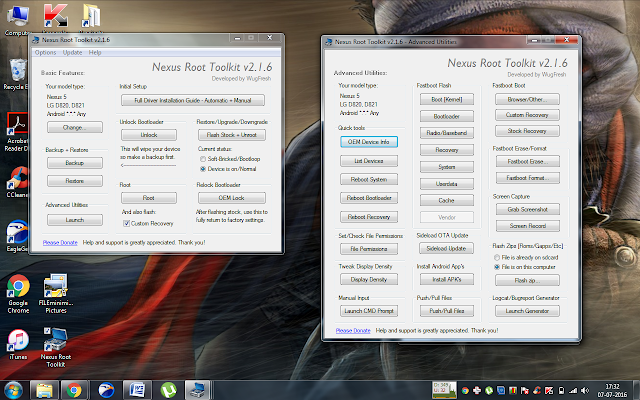
Task: Open the Kaspersky desktop shortcut
Action: tap(56, 17)
